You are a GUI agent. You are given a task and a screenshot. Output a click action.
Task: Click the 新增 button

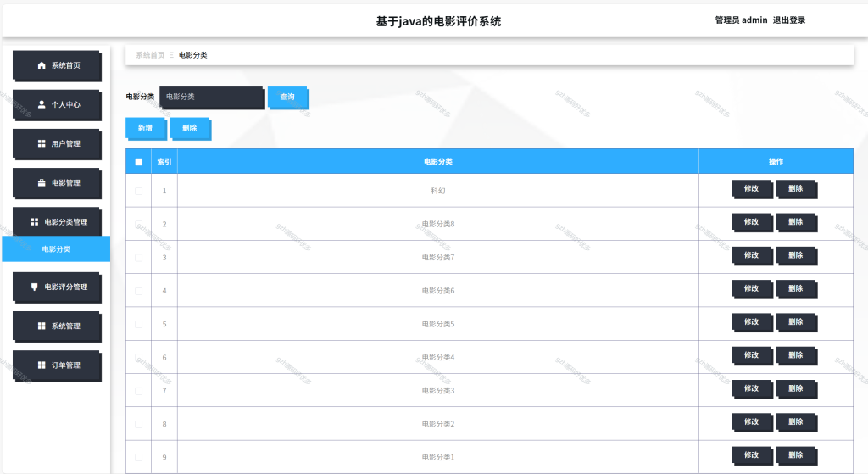click(146, 129)
